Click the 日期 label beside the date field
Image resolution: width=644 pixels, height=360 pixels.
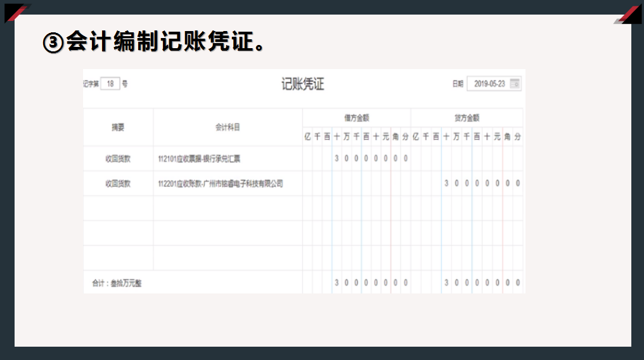[x=458, y=84]
